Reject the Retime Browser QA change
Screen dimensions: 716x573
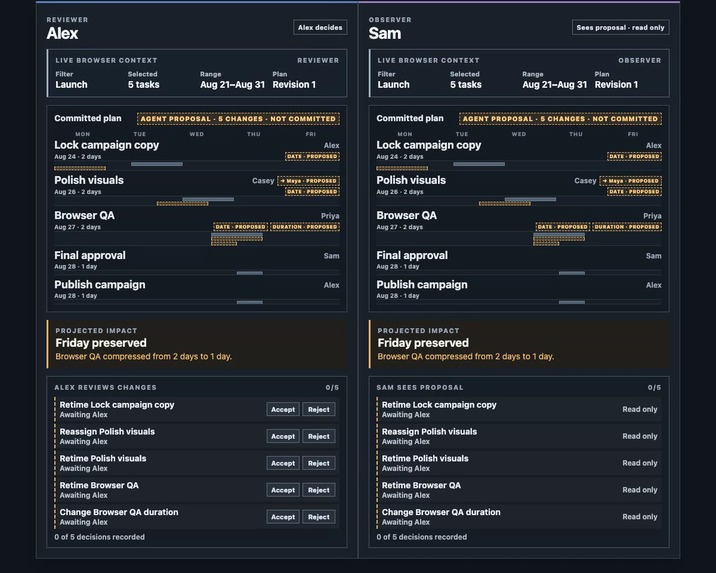(x=319, y=490)
